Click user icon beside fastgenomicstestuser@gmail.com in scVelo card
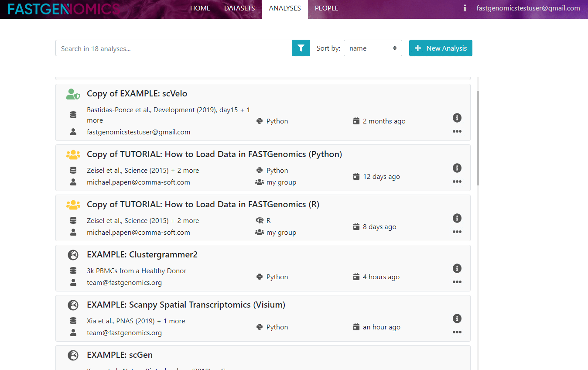Viewport: 588px width, 370px height. [73, 132]
